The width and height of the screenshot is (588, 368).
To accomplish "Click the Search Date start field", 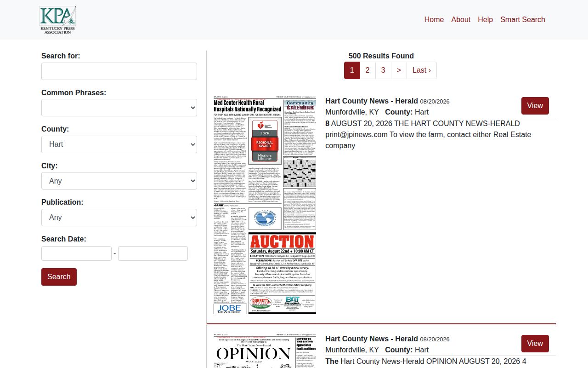I will tap(76, 253).
